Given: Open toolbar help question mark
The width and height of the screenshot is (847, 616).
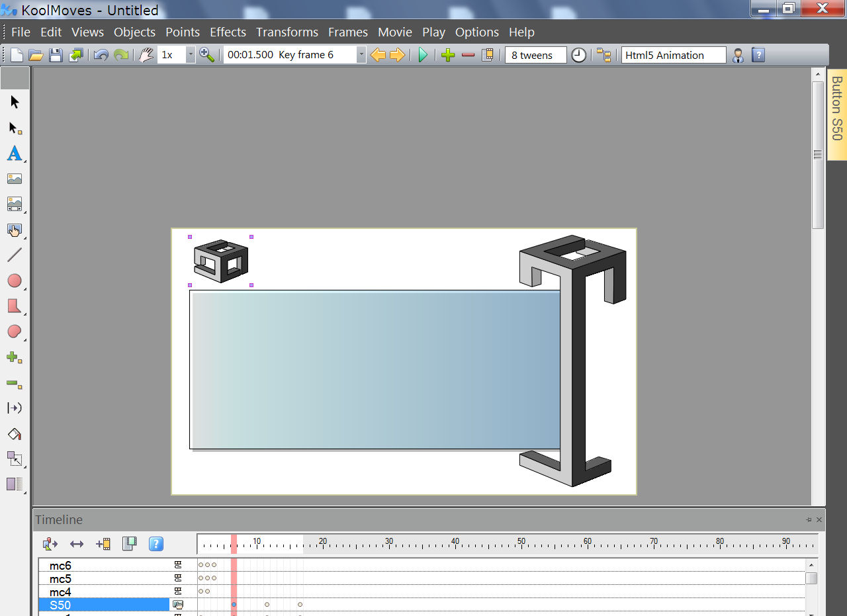Looking at the screenshot, I should [758, 56].
